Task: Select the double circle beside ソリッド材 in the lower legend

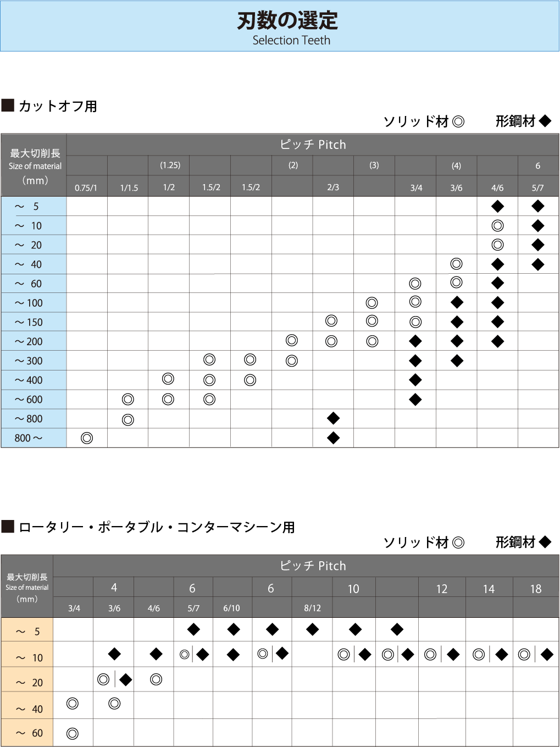Action: [x=458, y=543]
